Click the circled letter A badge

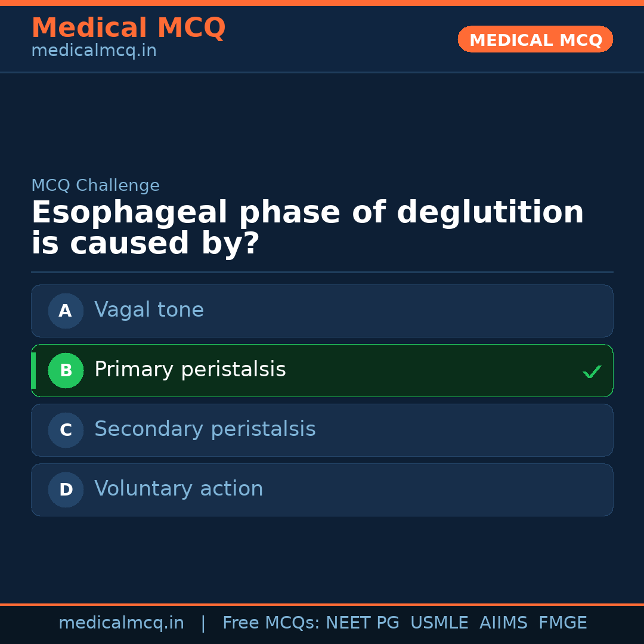pos(66,311)
